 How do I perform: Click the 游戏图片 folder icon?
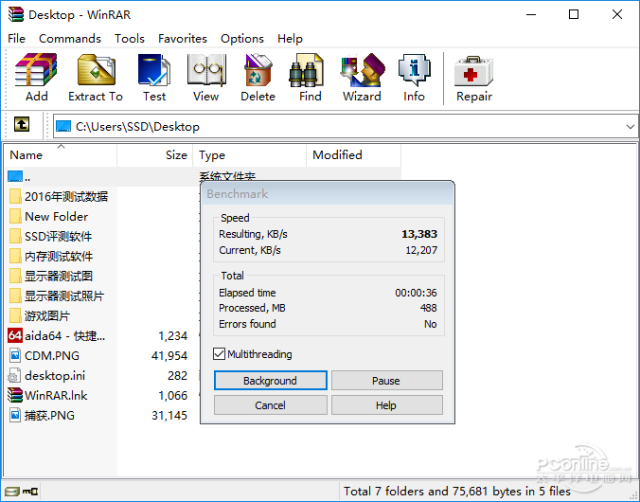16,315
